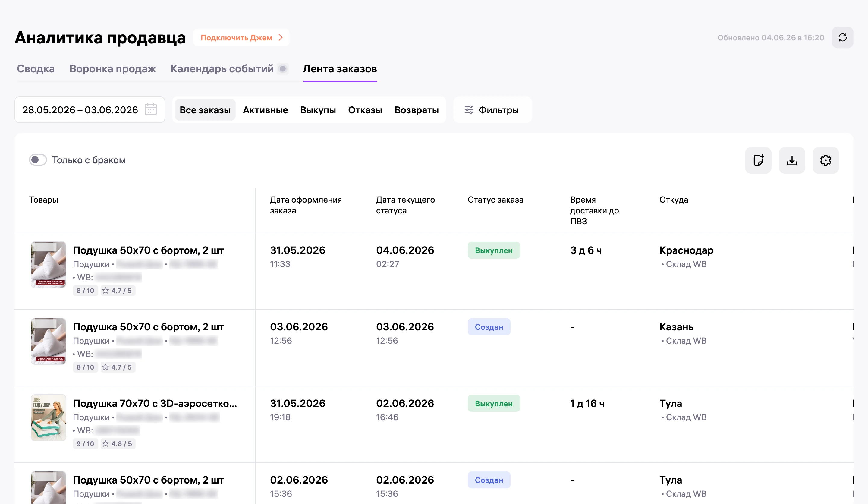Click the Подключить Джем link

coord(241,38)
